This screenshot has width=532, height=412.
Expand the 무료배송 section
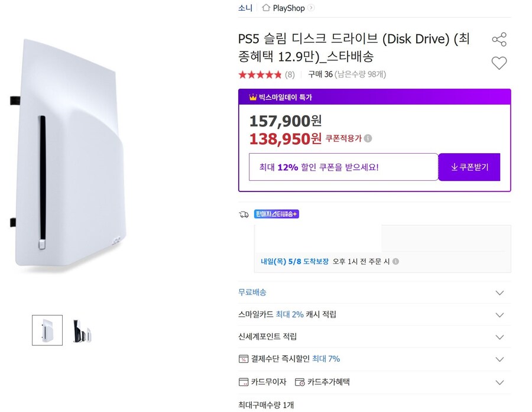coord(499,293)
